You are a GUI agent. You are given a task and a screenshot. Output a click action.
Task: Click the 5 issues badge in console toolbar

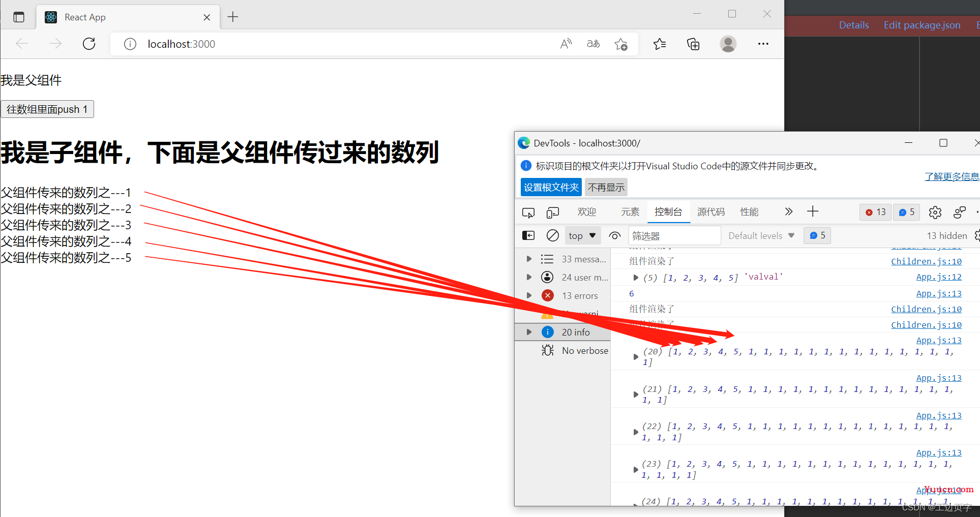[x=817, y=235]
